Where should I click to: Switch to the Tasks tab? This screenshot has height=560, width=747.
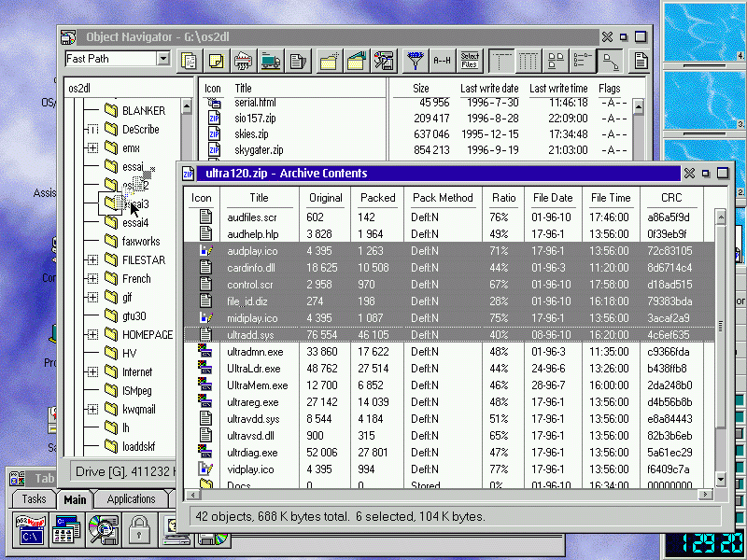click(34, 499)
